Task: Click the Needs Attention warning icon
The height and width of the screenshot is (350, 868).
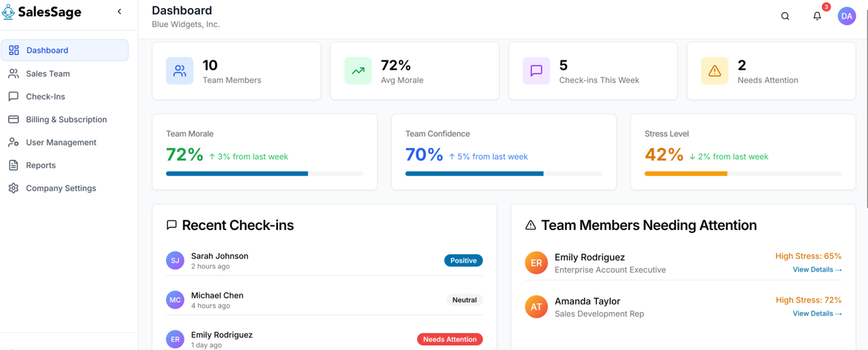Action: pyautogui.click(x=715, y=71)
